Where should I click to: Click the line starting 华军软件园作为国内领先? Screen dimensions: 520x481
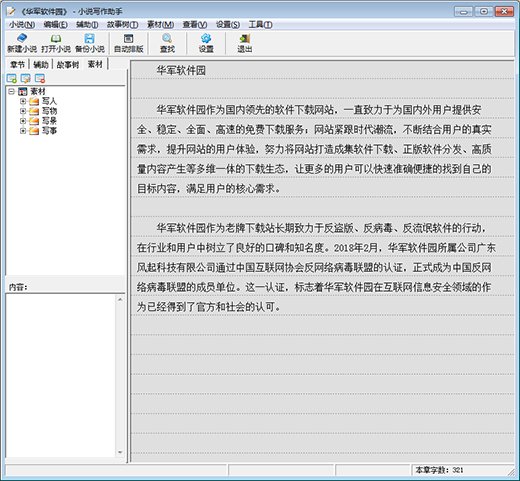tap(319, 110)
